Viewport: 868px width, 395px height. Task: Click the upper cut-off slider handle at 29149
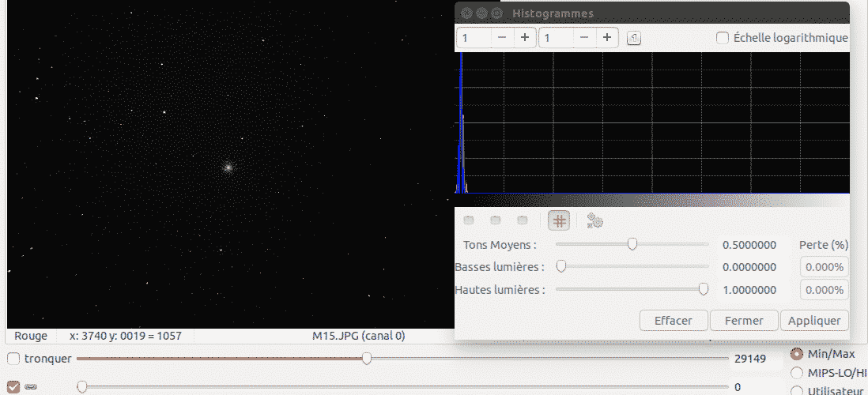tap(367, 359)
